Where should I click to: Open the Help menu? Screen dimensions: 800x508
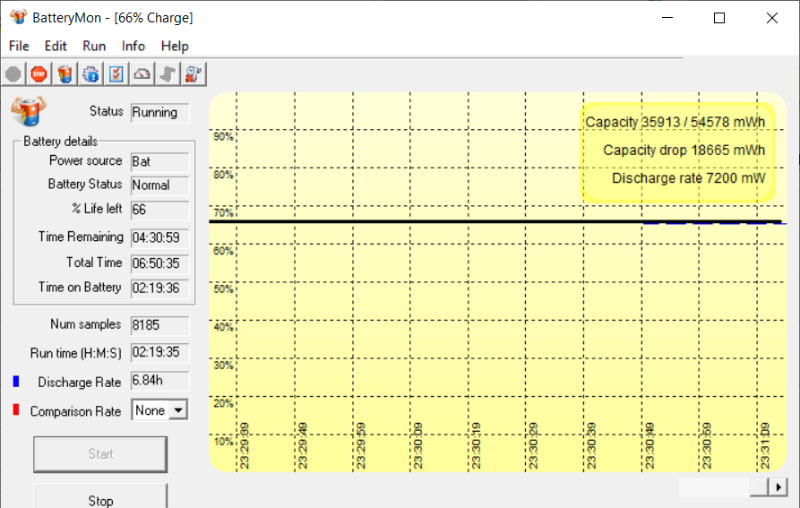pos(175,46)
